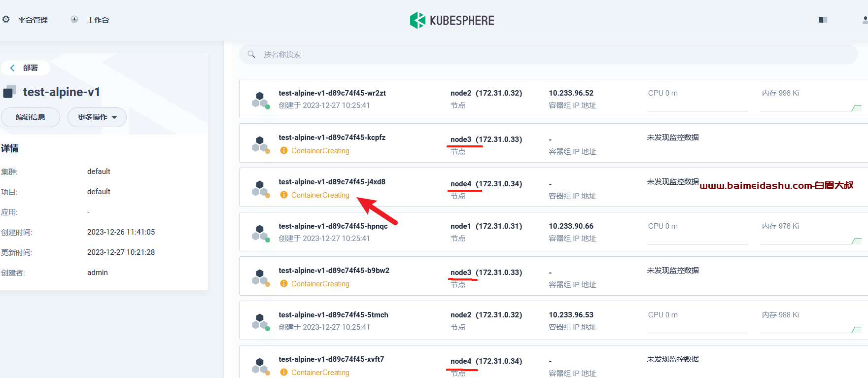Open pod test-alpine-v1-d89c74f45-kcpfz

[332, 137]
